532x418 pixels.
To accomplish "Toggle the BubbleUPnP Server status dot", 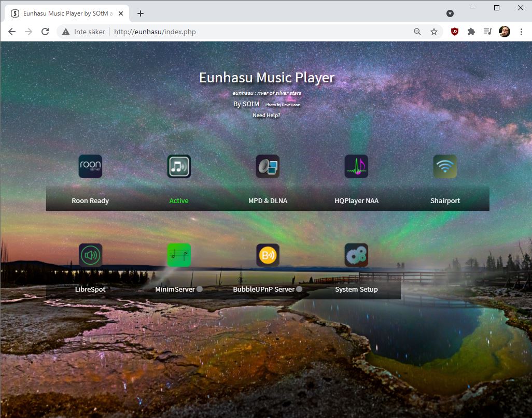I will [x=299, y=289].
